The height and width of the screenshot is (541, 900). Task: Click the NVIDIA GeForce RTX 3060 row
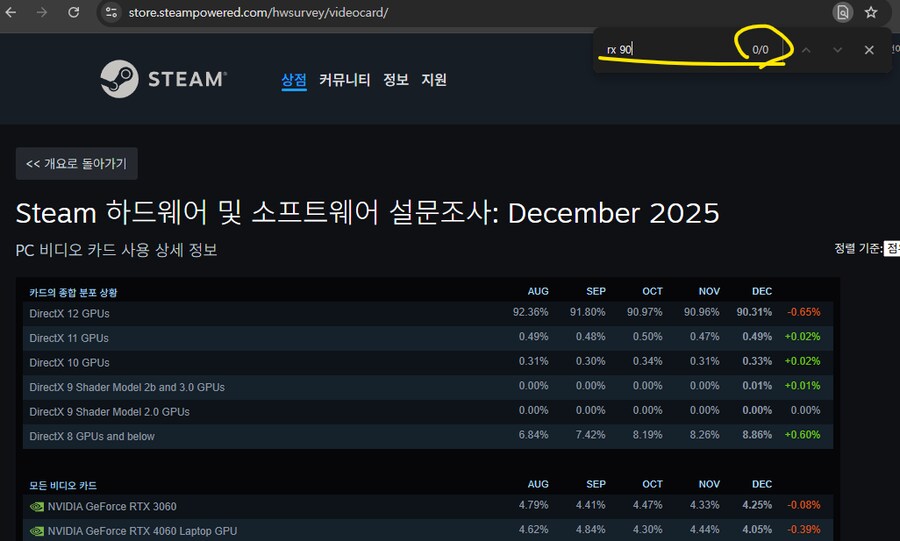pos(428,507)
